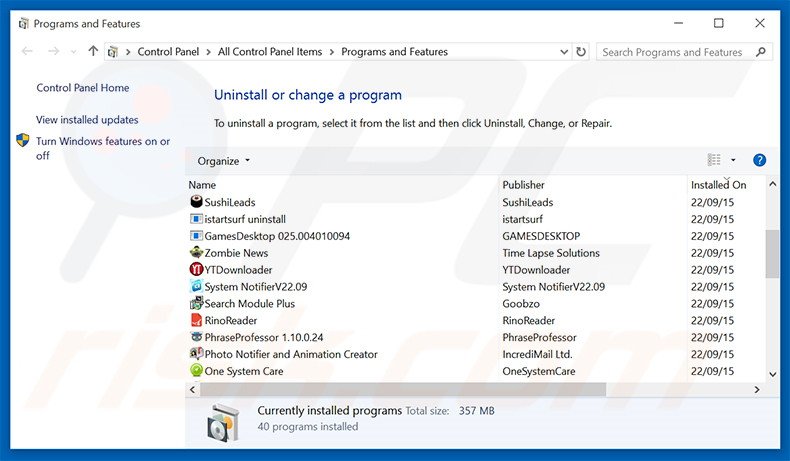
Task: Expand the view options dropdown arrow
Action: point(733,160)
